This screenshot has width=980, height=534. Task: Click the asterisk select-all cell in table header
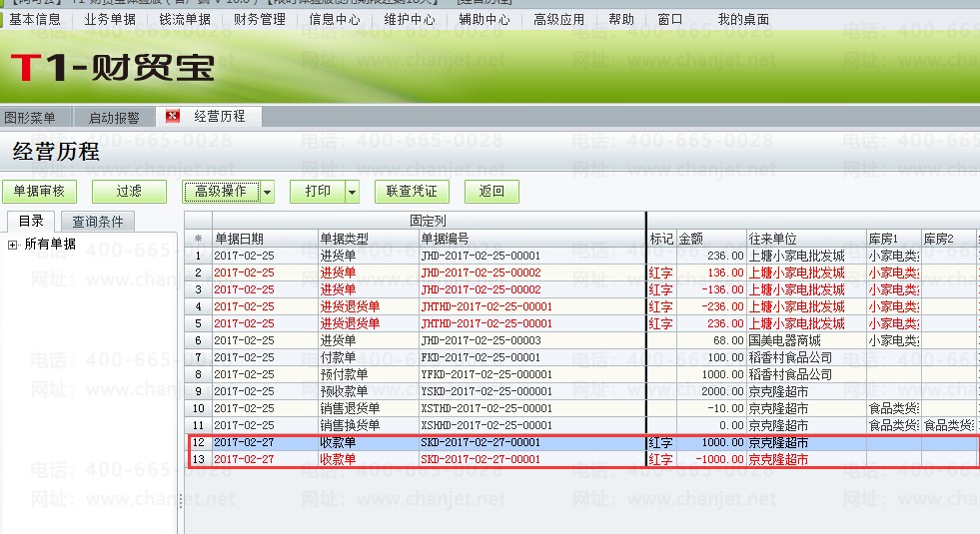pyautogui.click(x=198, y=239)
